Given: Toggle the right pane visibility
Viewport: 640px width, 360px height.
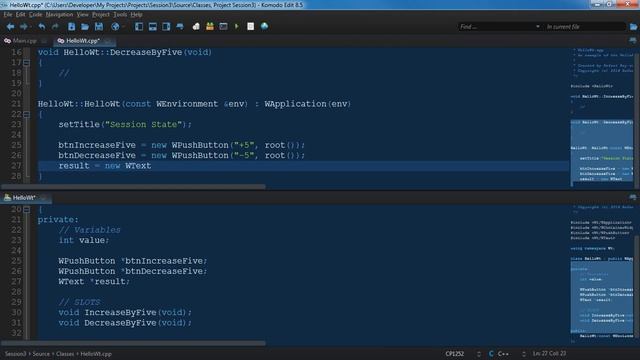Looking at the screenshot, I should coord(166,27).
